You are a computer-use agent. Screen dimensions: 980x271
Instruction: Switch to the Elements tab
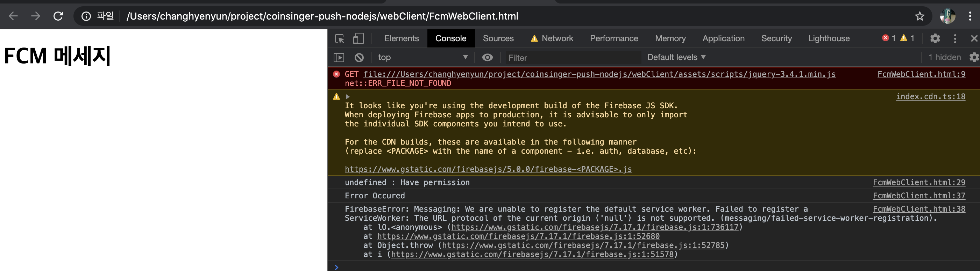click(x=402, y=38)
